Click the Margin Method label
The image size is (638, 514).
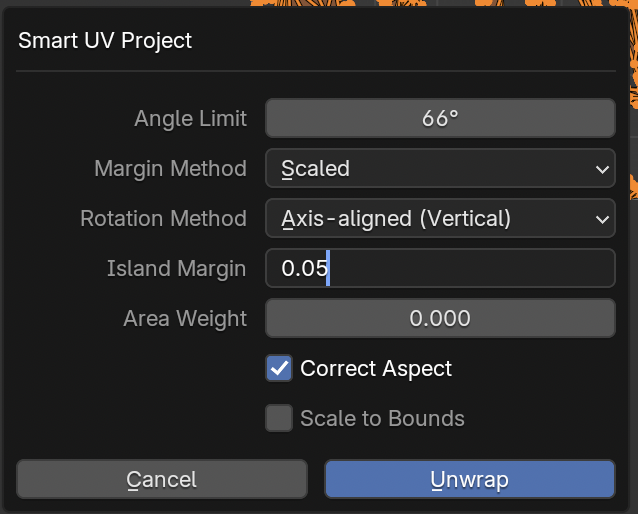coord(170,169)
